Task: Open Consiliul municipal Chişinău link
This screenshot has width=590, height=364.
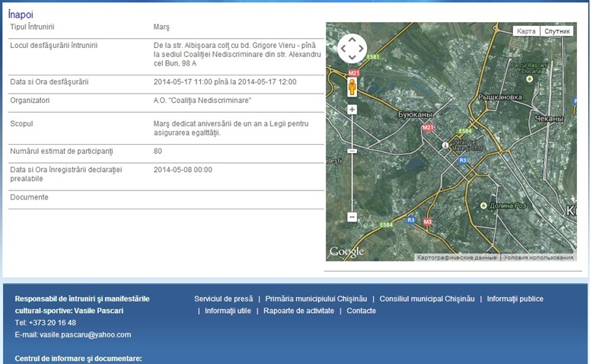Action: (x=426, y=299)
